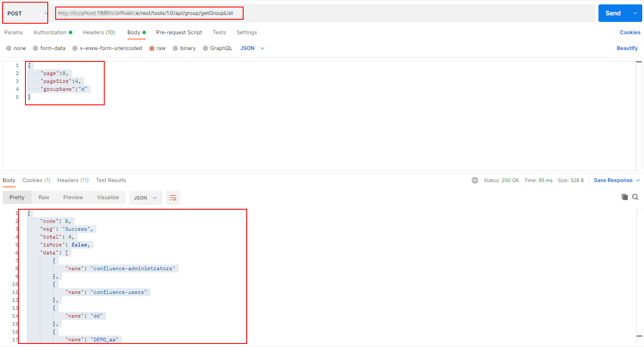The width and height of the screenshot is (644, 347).
Task: Click the copy response icon
Action: (625, 197)
